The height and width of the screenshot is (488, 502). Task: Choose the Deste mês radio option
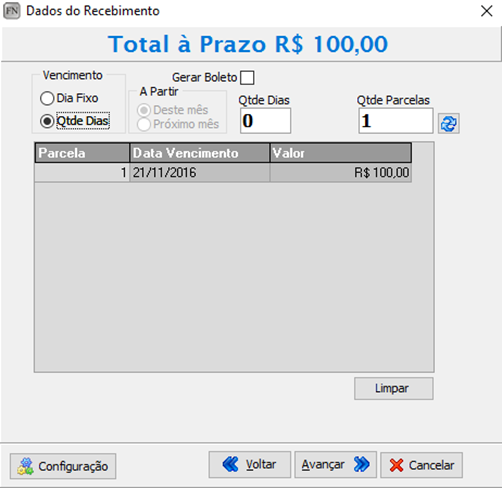pos(144,110)
